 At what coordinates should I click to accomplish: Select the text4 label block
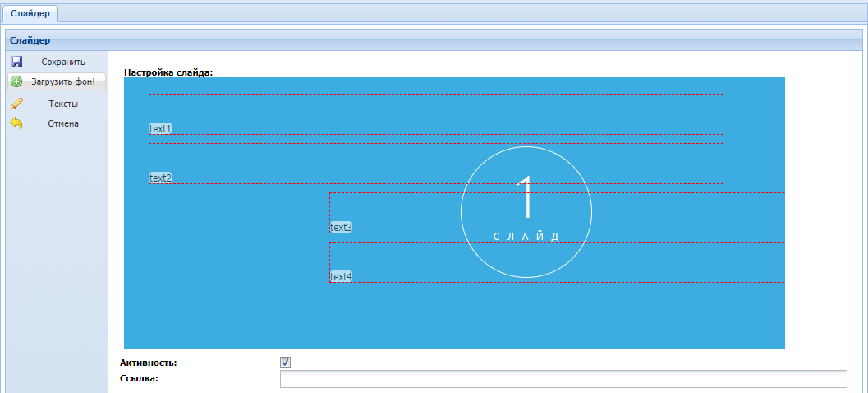341,277
